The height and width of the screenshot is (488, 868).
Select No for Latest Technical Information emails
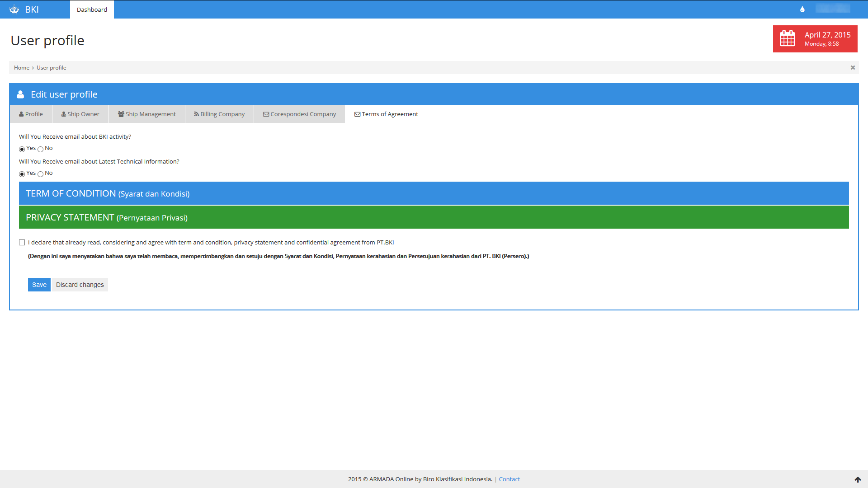coord(41,174)
